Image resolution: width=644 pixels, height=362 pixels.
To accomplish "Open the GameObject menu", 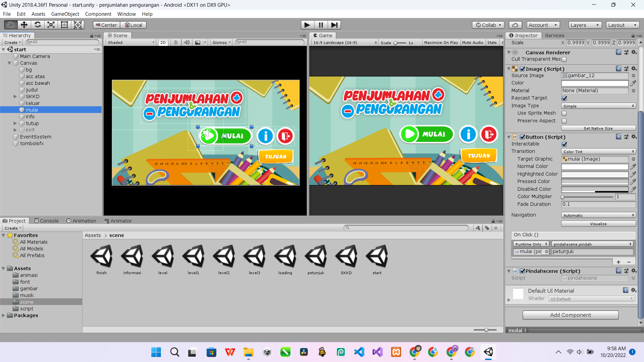I will (x=65, y=14).
